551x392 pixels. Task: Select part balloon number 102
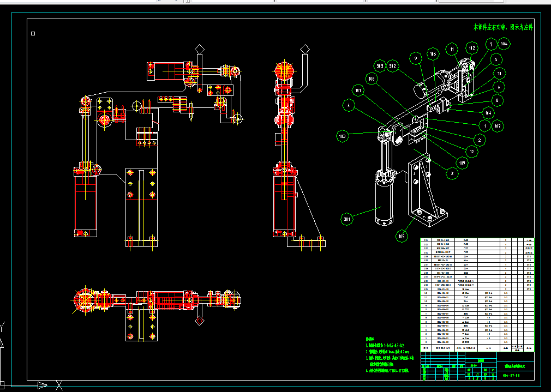point(471,49)
